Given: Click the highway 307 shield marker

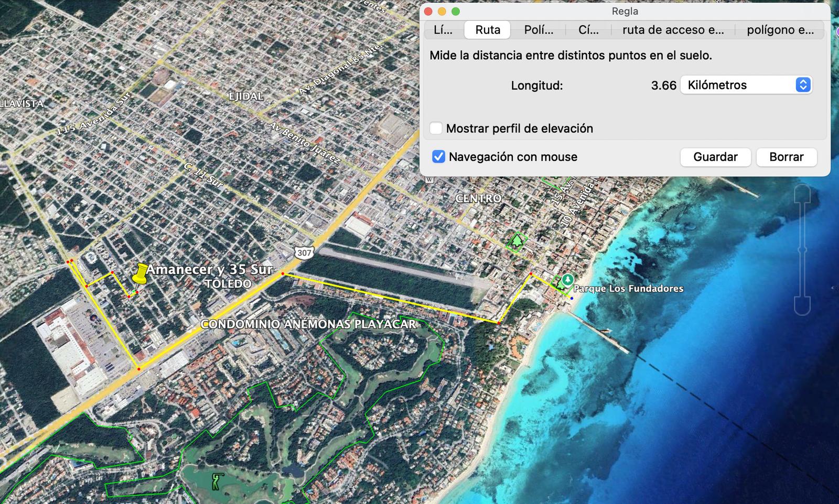Looking at the screenshot, I should click(304, 253).
